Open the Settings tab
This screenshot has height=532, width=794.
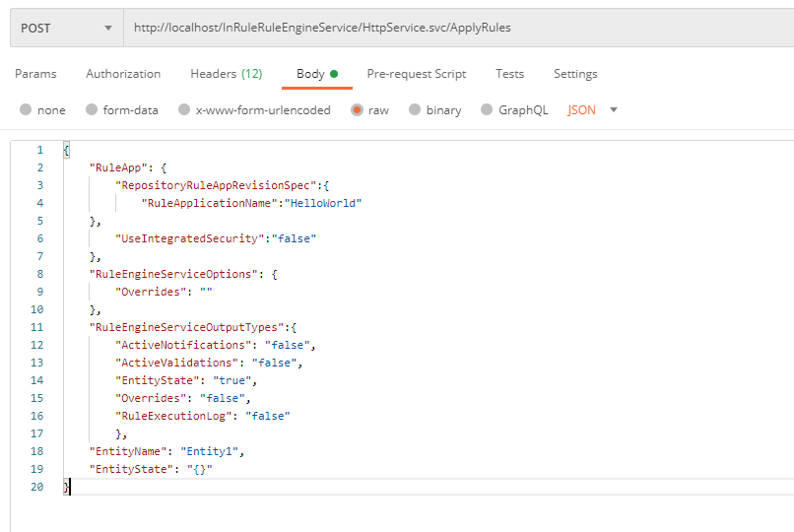[575, 74]
